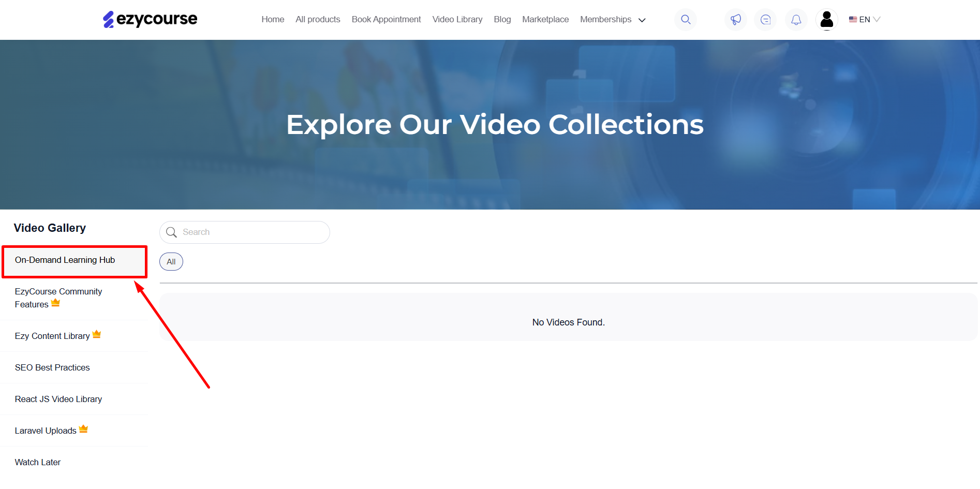Open Book Appointment page
Screen dimensions: 980x489
coord(386,20)
